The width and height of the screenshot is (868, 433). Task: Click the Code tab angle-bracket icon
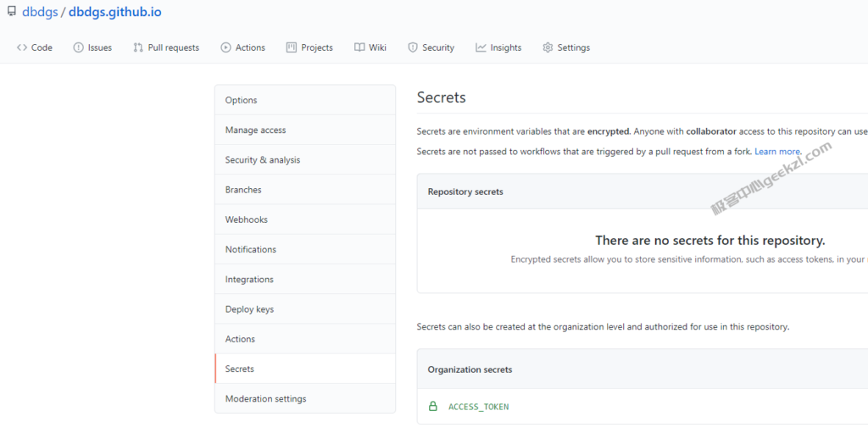click(x=21, y=47)
